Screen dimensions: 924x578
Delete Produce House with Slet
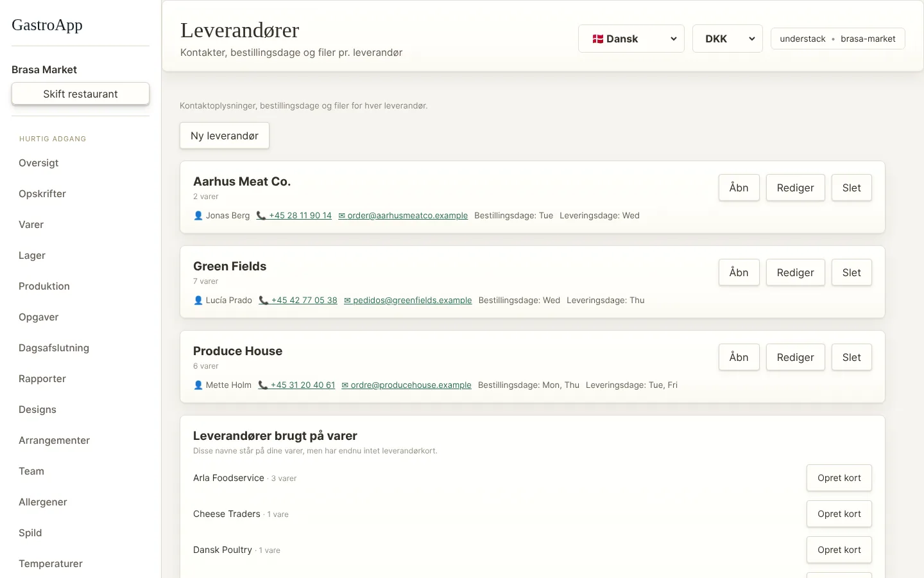[851, 357]
